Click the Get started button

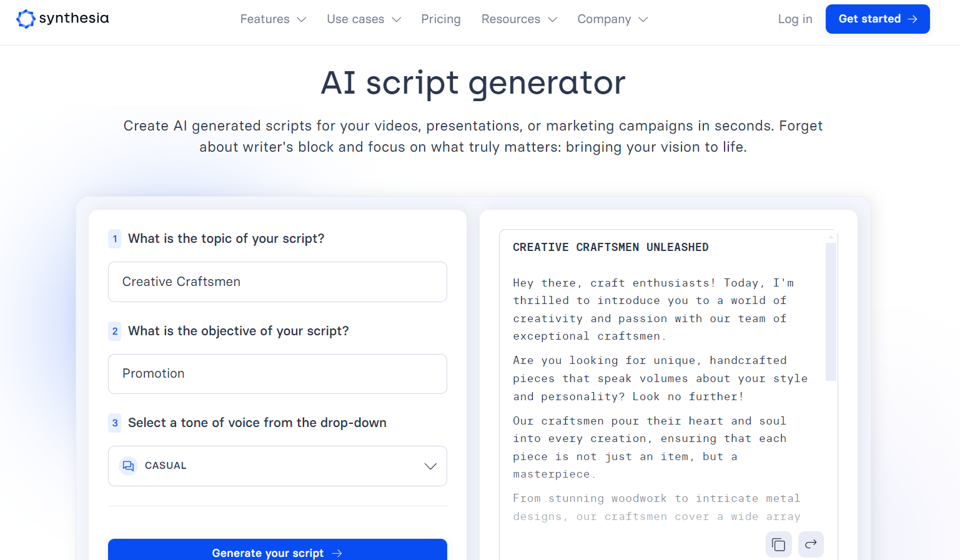click(x=877, y=19)
